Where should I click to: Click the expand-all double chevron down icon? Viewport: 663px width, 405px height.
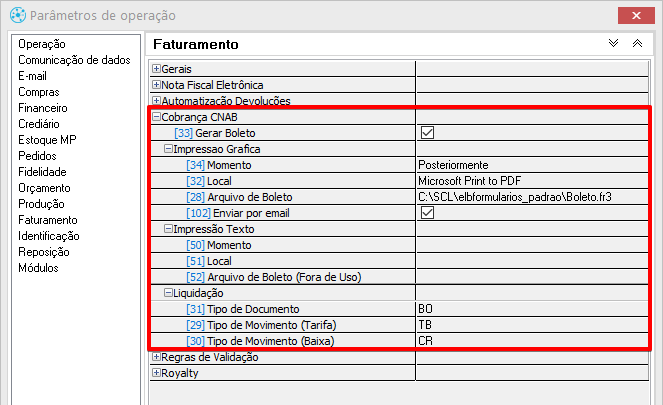pyautogui.click(x=613, y=43)
